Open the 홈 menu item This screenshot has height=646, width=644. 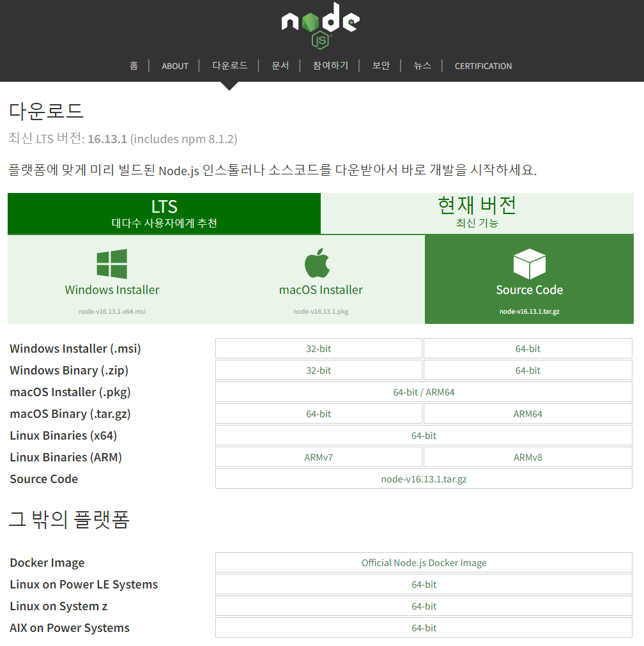134,66
